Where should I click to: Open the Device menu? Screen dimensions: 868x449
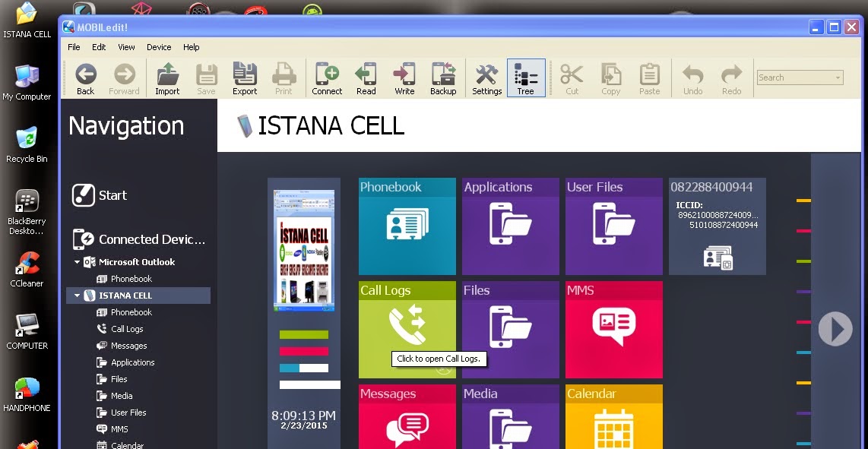[x=159, y=47]
